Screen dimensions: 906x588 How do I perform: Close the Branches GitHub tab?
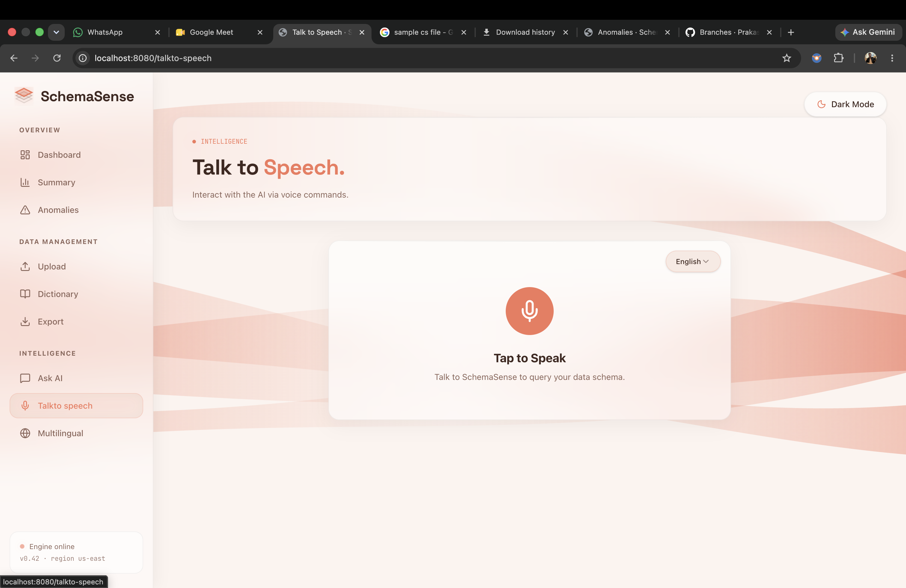tap(769, 32)
